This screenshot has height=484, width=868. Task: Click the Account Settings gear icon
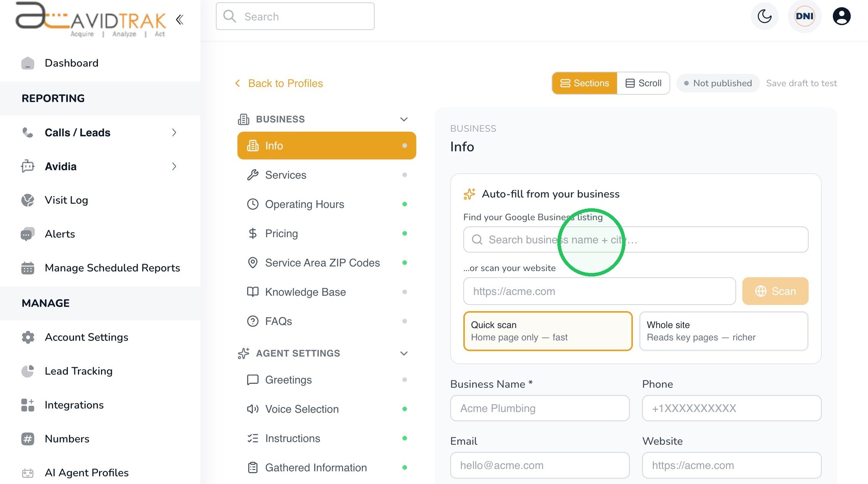[x=28, y=337]
